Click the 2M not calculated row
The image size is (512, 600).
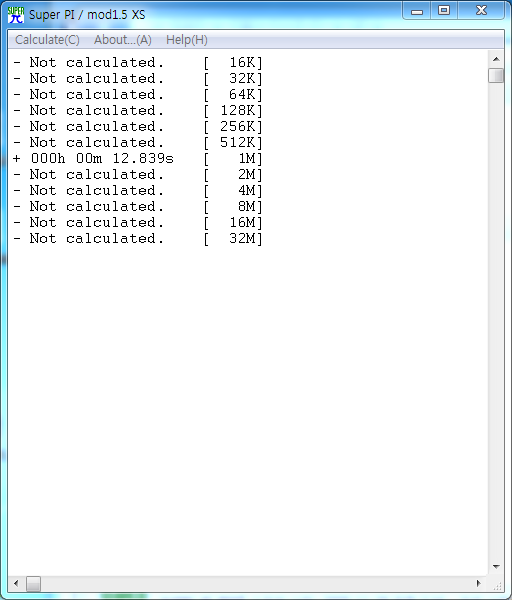pos(138,174)
